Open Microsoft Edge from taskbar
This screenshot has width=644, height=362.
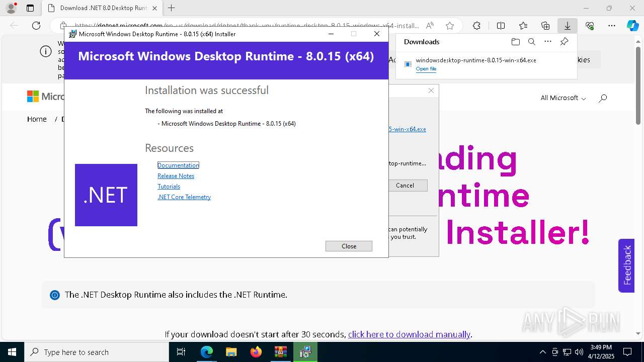click(207, 352)
